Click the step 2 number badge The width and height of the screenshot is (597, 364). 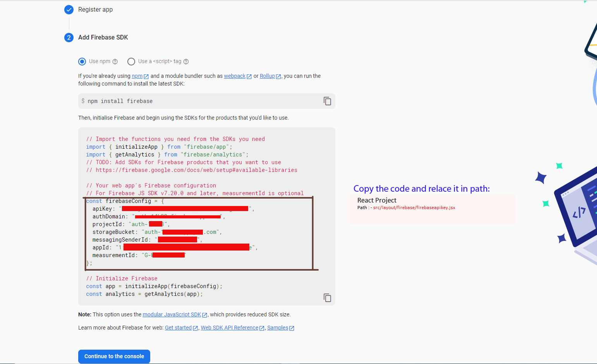pyautogui.click(x=69, y=38)
